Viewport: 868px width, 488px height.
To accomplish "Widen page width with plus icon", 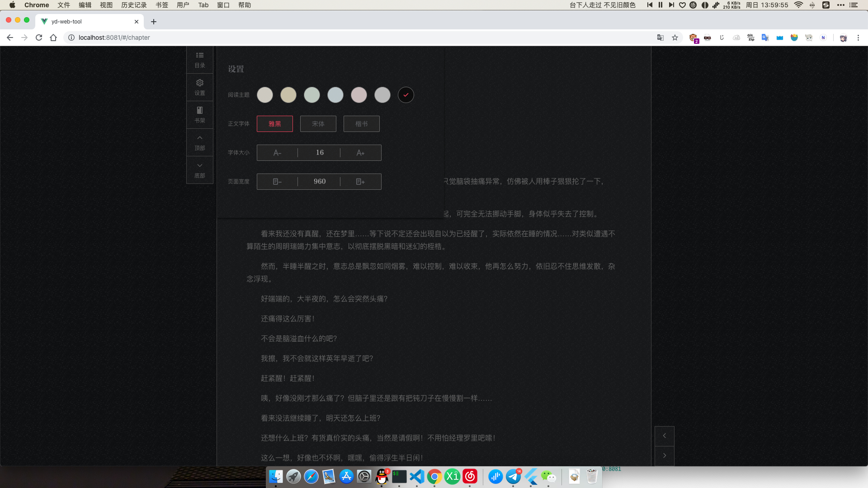I will coord(360,182).
